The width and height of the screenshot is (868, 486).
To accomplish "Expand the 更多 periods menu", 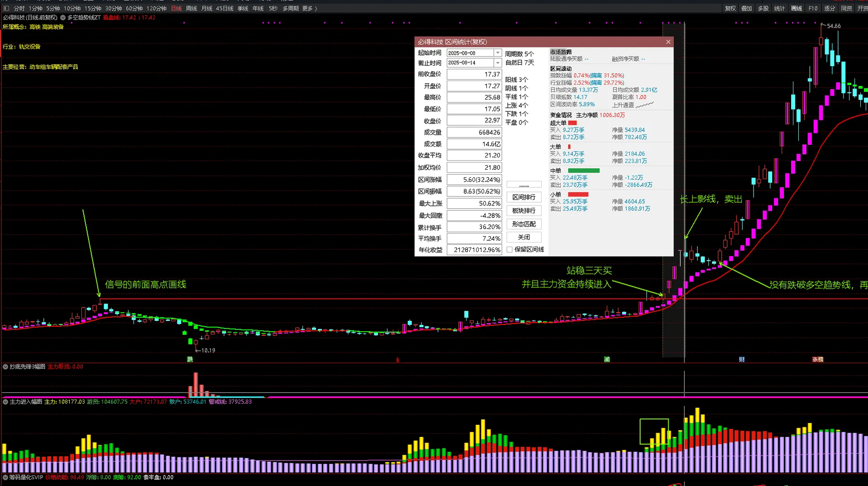I will 310,8.
